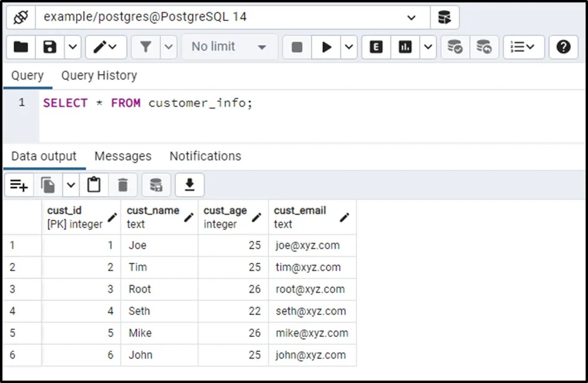Expand the connection selector dropdown

[x=412, y=17]
